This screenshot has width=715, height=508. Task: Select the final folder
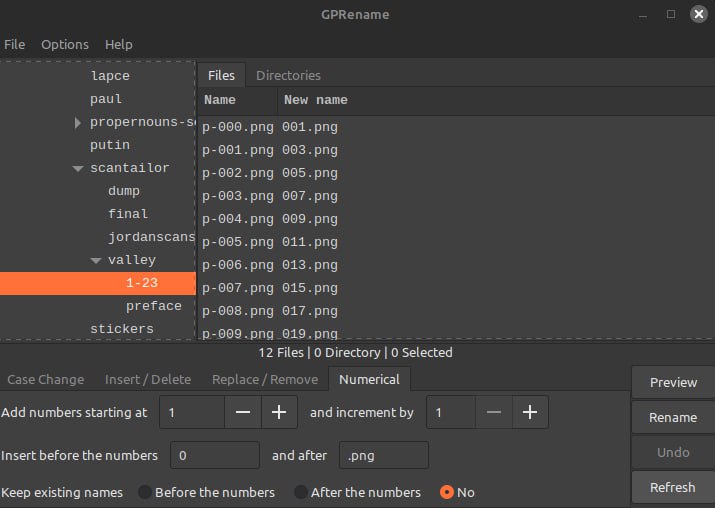coord(128,214)
